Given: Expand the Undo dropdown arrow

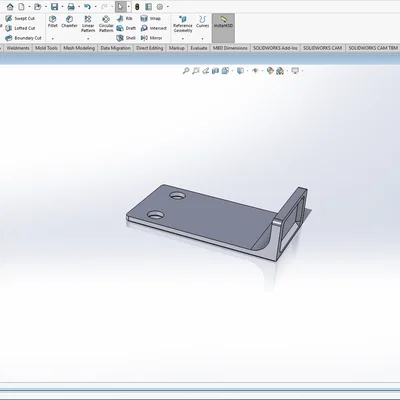Looking at the screenshot, I should point(95,6).
